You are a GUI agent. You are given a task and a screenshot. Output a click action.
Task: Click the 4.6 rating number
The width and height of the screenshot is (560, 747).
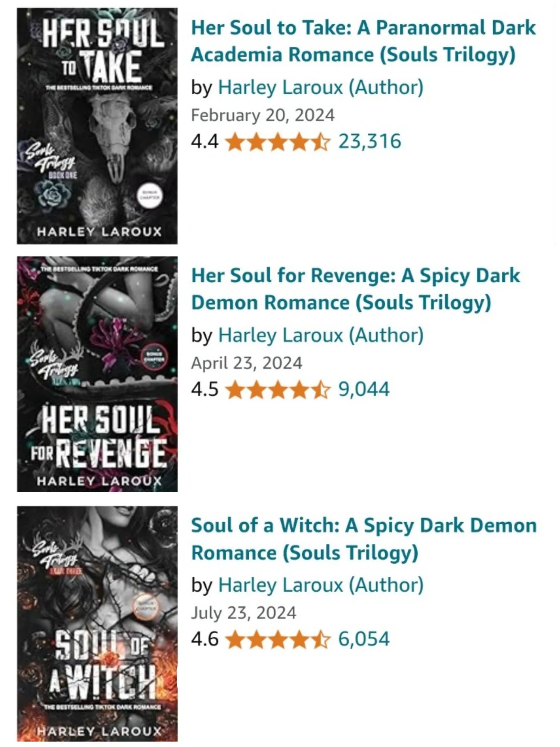click(205, 639)
